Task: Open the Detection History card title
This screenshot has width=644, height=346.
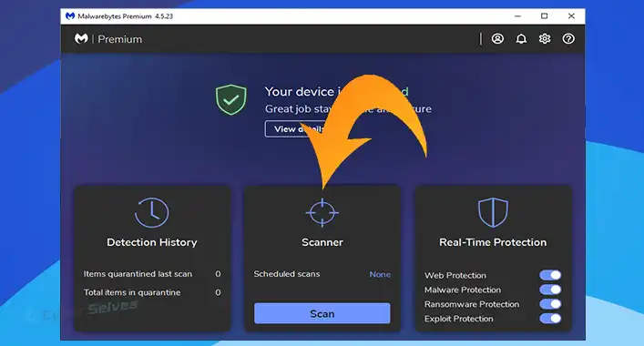Action: 152,242
